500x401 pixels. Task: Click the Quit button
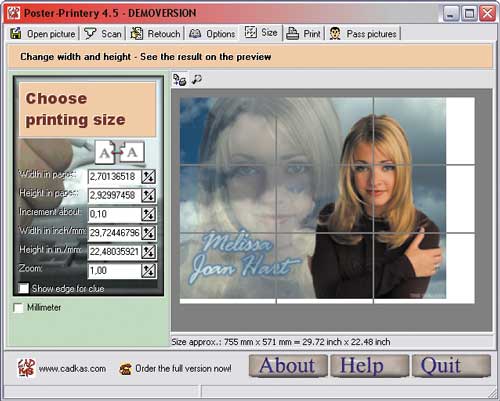[x=451, y=366]
